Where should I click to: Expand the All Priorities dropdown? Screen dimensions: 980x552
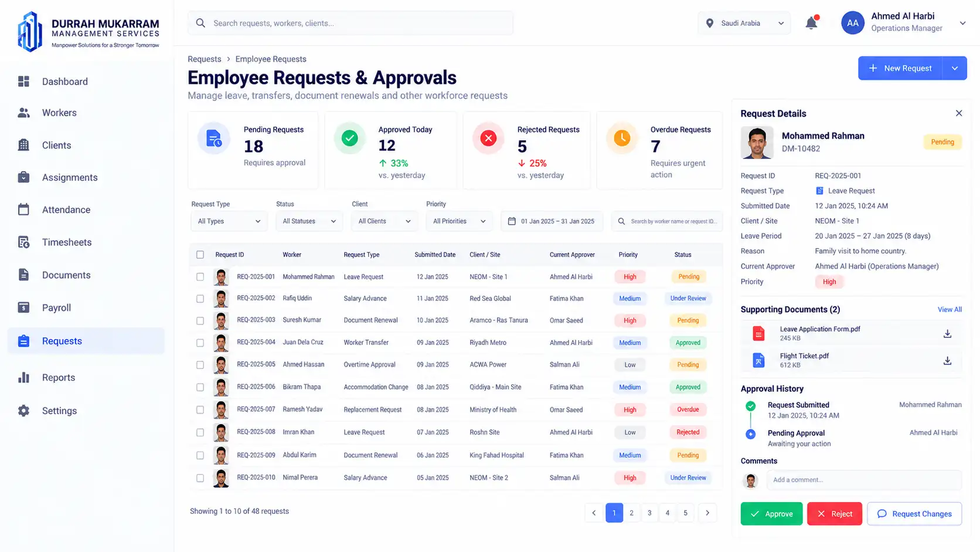[x=460, y=221]
